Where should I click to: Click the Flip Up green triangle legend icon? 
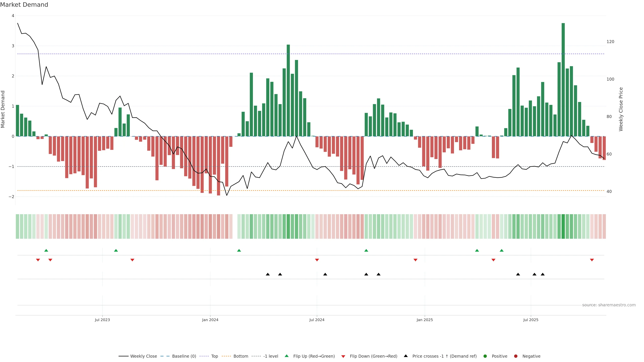[286, 356]
